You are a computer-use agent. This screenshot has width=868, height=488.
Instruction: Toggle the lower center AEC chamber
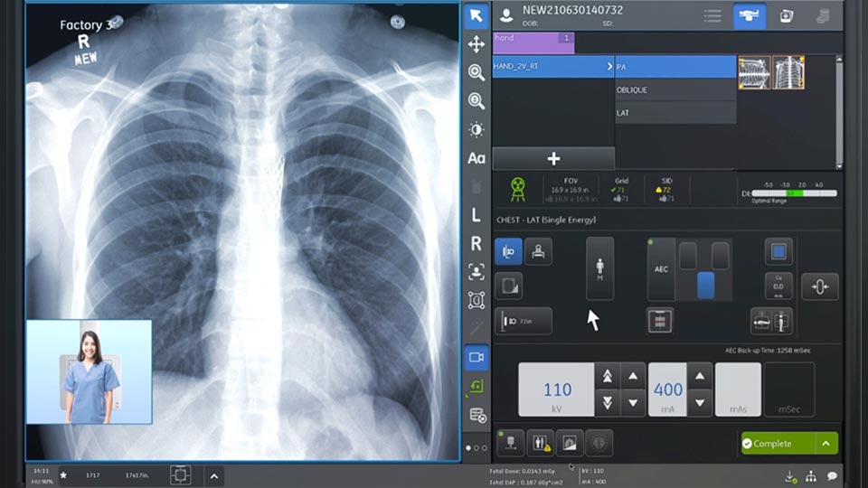tap(705, 286)
